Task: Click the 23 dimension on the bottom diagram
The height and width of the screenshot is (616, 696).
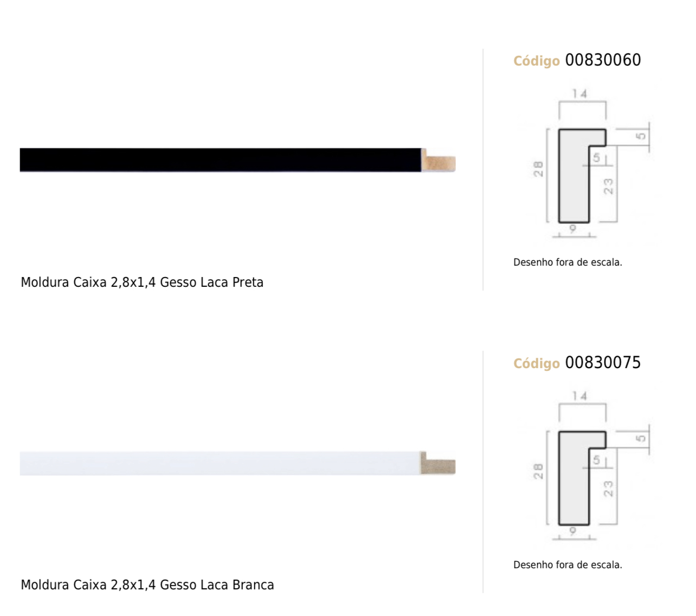Action: [608, 489]
